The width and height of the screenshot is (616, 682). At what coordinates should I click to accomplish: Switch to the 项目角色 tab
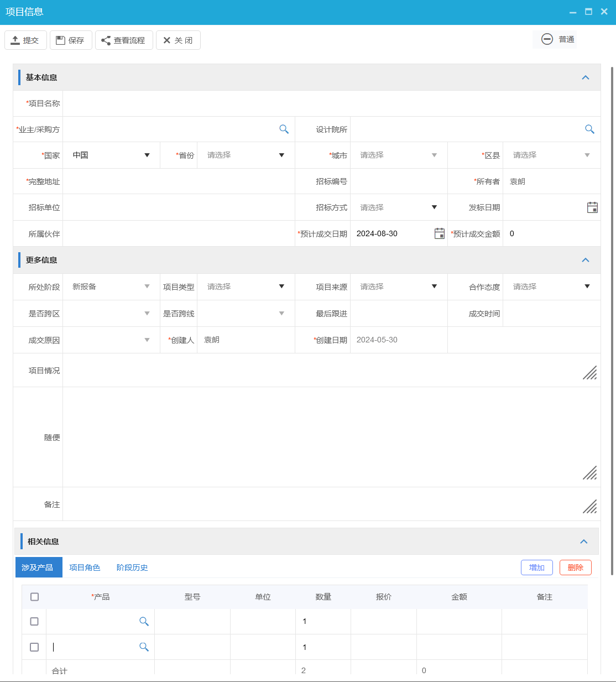pos(85,567)
